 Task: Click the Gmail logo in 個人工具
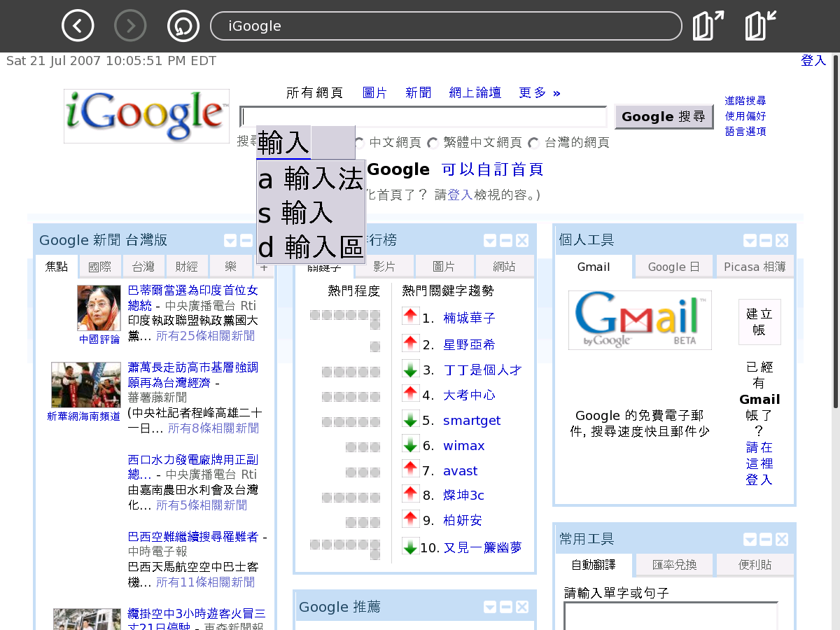click(640, 320)
